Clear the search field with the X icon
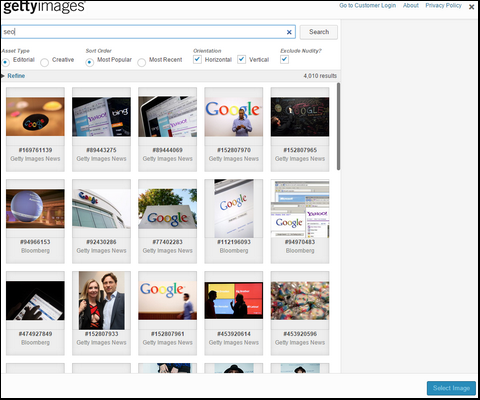The image size is (480, 400). click(x=289, y=32)
